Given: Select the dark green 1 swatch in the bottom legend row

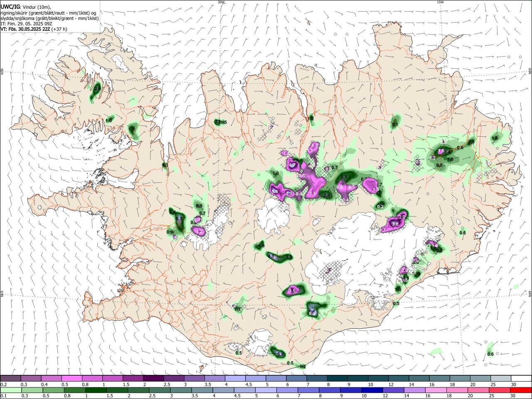Looking at the screenshot, I should pos(96,390).
